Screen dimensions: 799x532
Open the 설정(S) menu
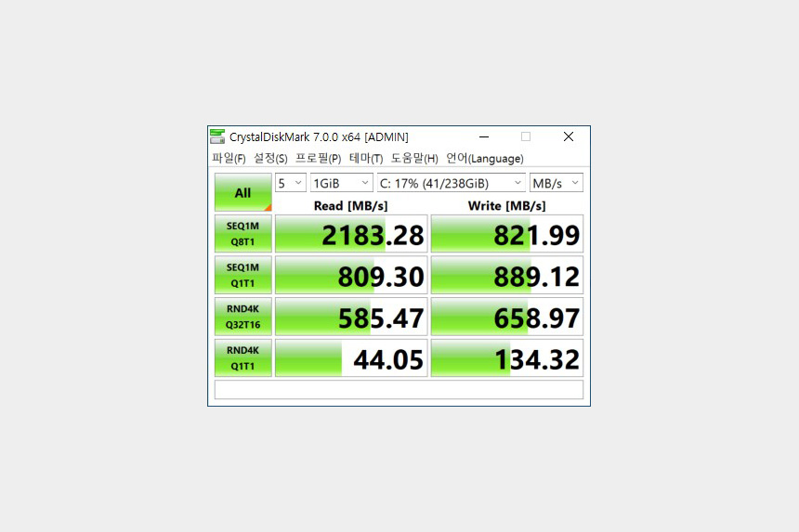pos(270,159)
